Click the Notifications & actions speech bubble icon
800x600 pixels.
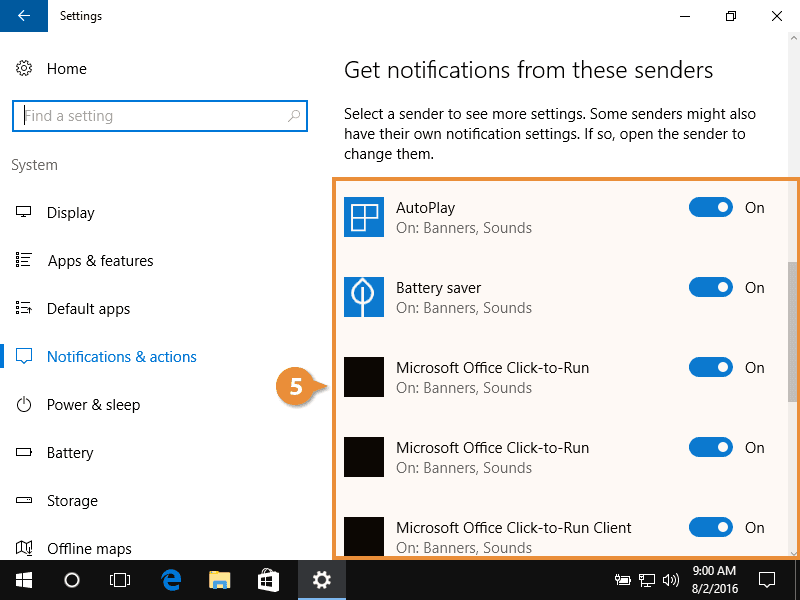pos(23,356)
